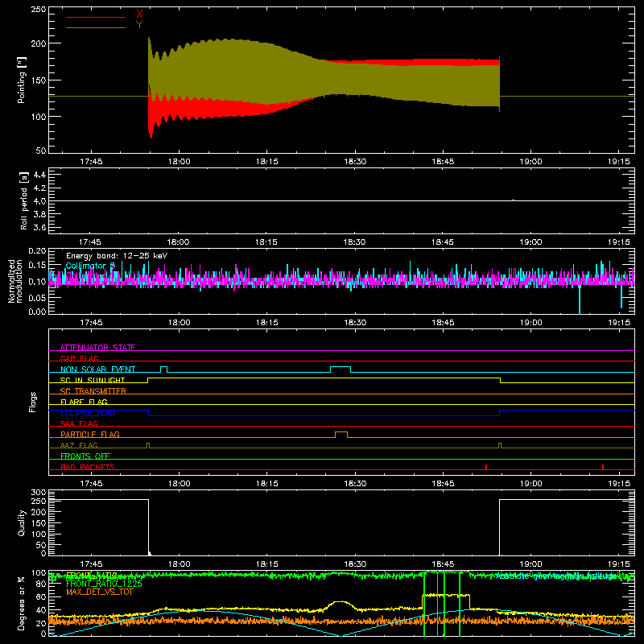The height and width of the screenshot is (644, 644).
Task: Click the BAD_PACKETS flag label
Action: click(x=88, y=467)
